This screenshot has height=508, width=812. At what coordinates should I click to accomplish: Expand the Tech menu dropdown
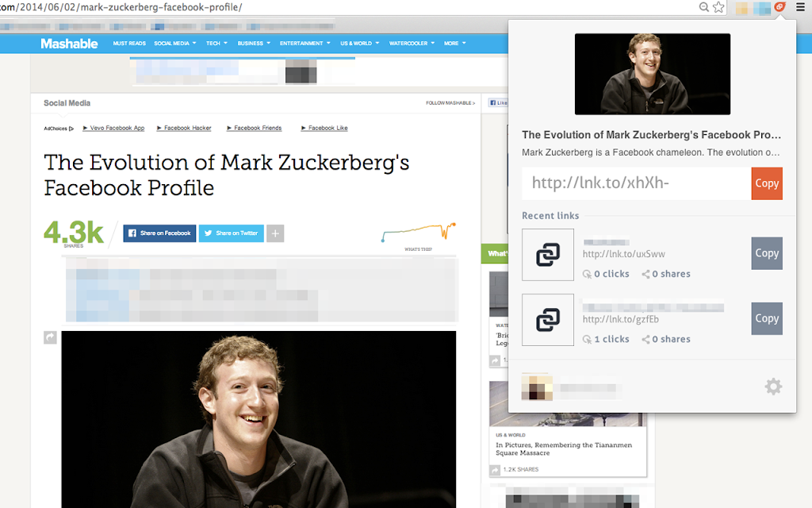click(x=217, y=44)
